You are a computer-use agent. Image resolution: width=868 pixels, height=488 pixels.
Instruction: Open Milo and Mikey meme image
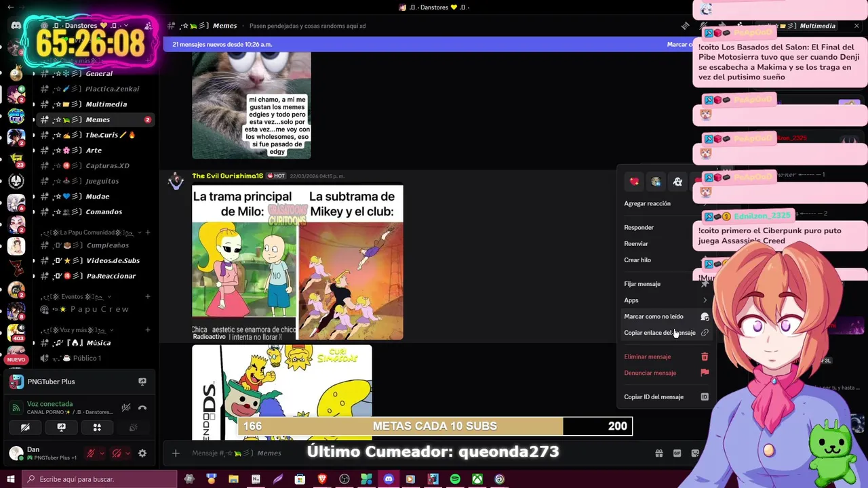[298, 262]
